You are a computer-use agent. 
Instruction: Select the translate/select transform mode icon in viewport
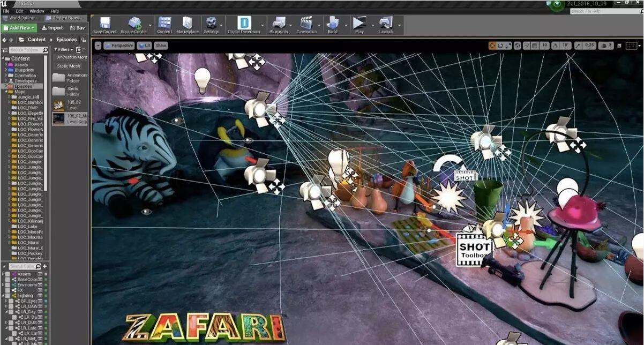pos(492,46)
